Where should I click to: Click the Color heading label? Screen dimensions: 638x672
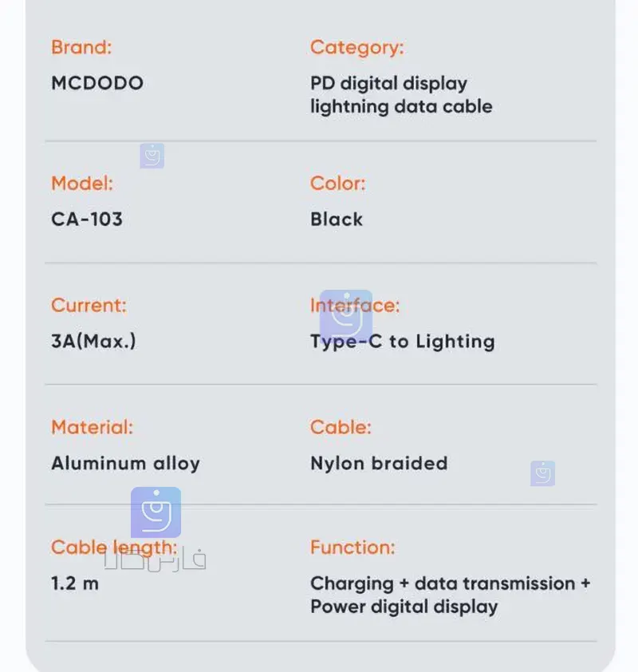pyautogui.click(x=337, y=184)
